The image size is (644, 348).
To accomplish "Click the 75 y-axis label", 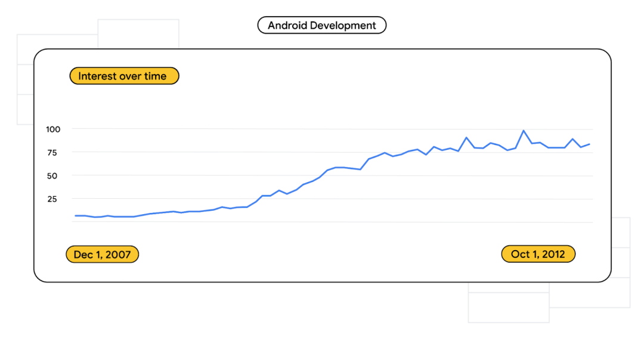I will click(x=52, y=153).
